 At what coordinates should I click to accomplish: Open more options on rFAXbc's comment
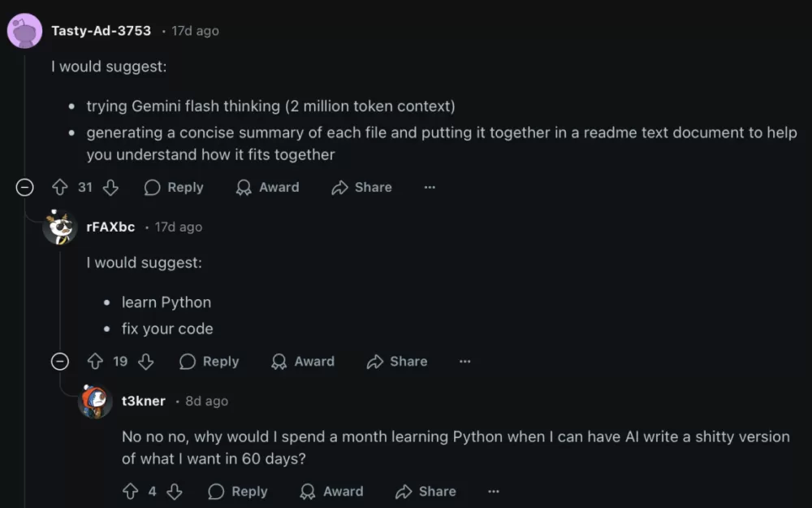click(x=464, y=362)
